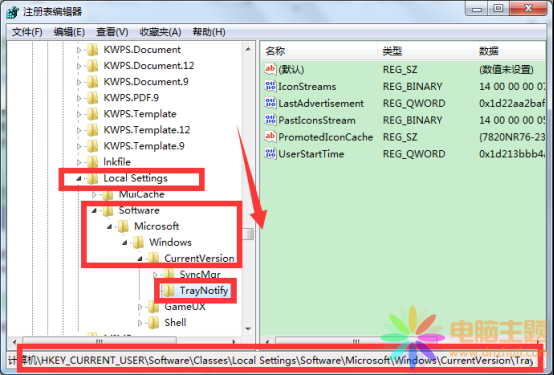Select the CurrentVersion folder icon
This screenshot has width=554, height=375.
(x=153, y=259)
